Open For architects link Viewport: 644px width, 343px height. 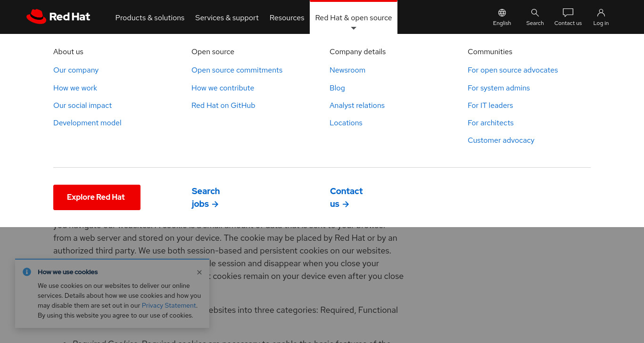490,123
